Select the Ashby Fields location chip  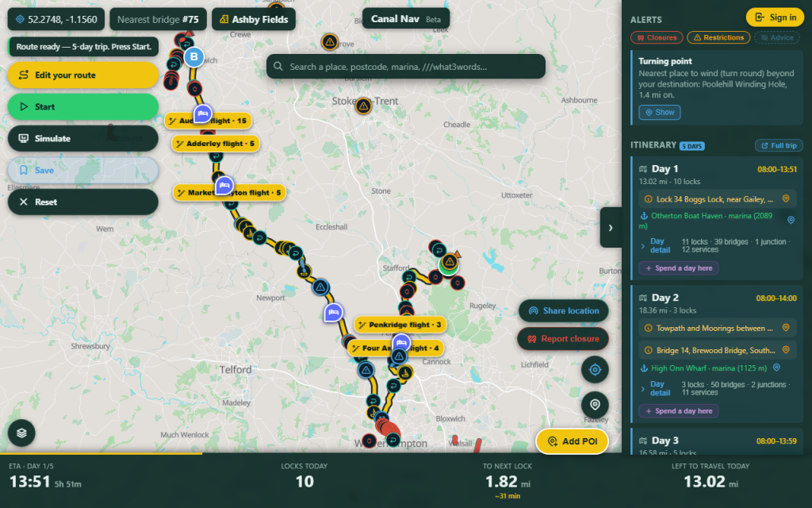(254, 19)
